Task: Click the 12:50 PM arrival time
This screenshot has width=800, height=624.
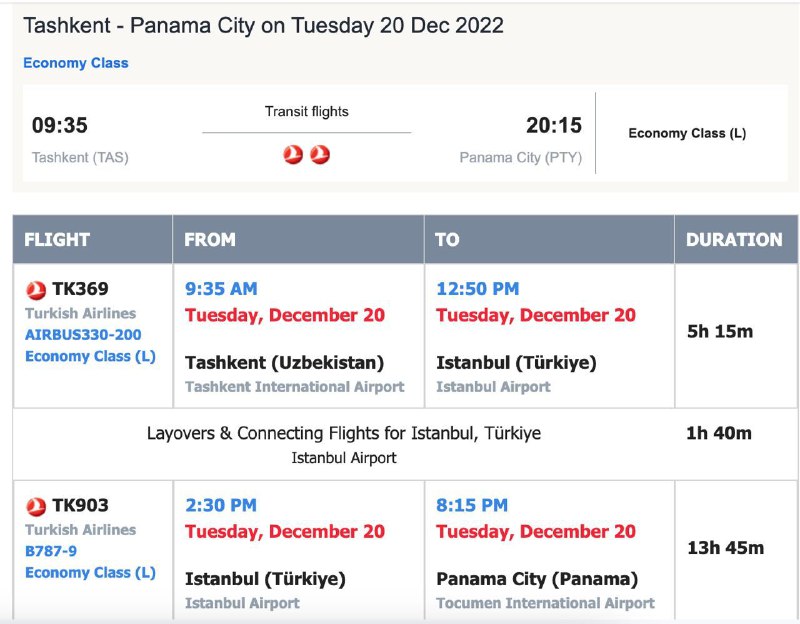Action: 477,289
